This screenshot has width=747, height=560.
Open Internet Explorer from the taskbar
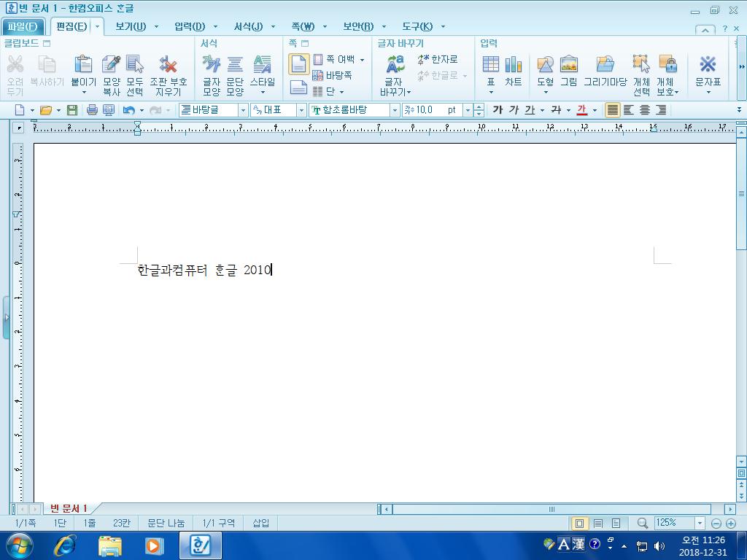pyautogui.click(x=65, y=545)
